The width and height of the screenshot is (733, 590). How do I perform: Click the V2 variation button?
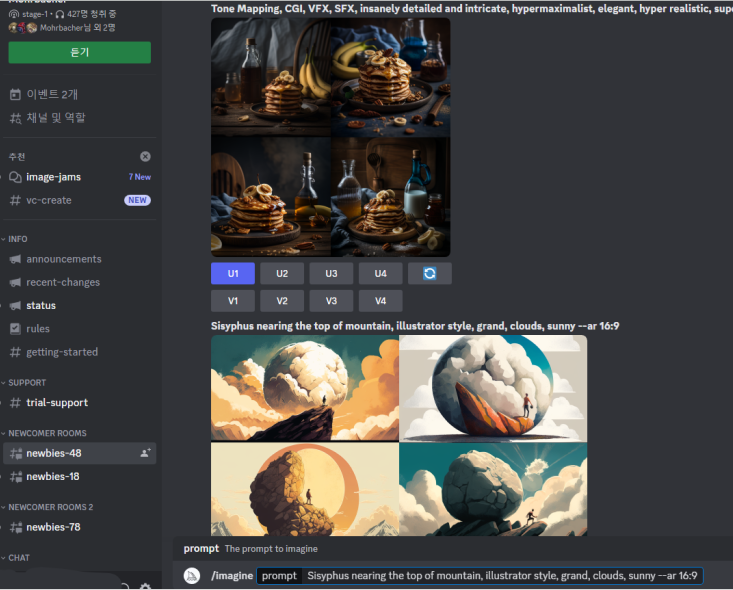click(x=282, y=301)
